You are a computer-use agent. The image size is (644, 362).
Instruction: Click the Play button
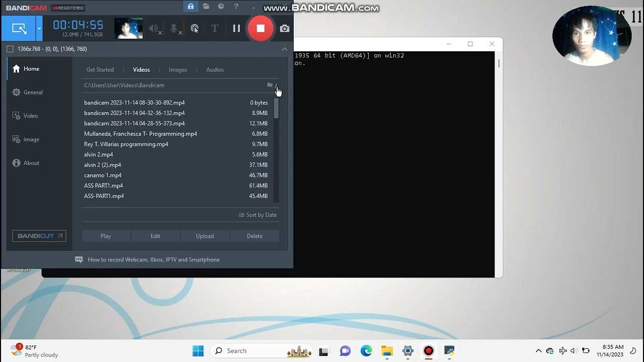[x=106, y=236]
